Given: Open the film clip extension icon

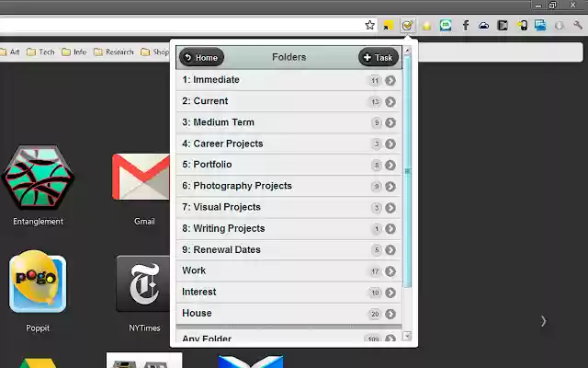Looking at the screenshot, I should click(x=503, y=26).
